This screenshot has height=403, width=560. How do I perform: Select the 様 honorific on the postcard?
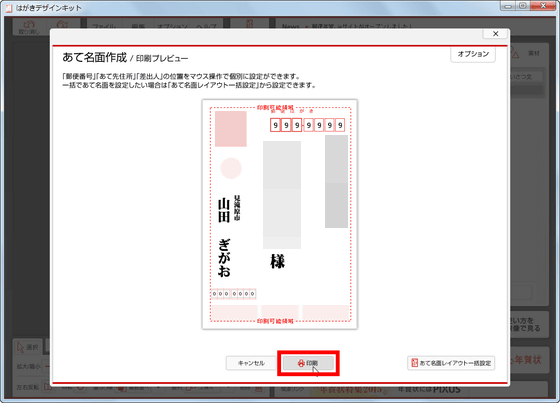coord(277,262)
